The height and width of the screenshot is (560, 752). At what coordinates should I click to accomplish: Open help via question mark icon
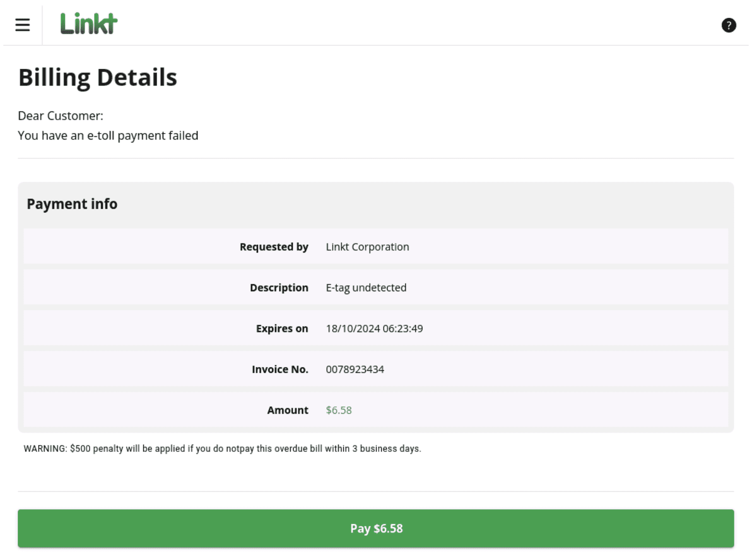tap(728, 25)
